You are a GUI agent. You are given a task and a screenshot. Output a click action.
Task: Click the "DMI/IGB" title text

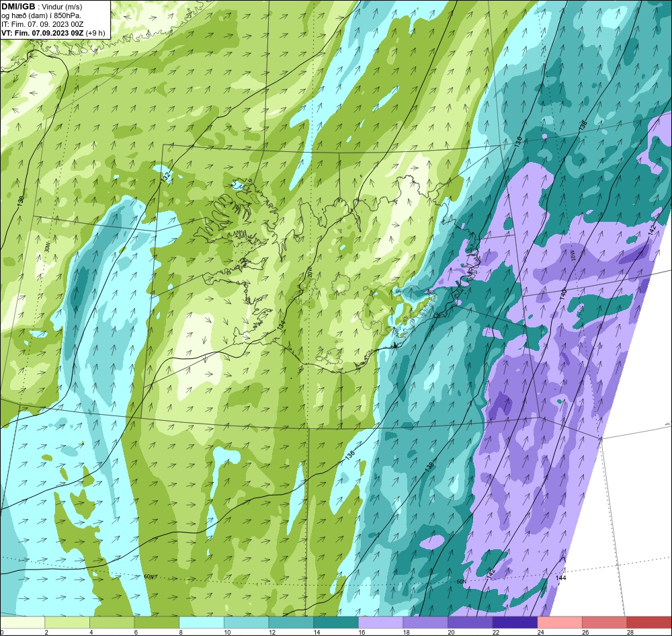click(18, 7)
